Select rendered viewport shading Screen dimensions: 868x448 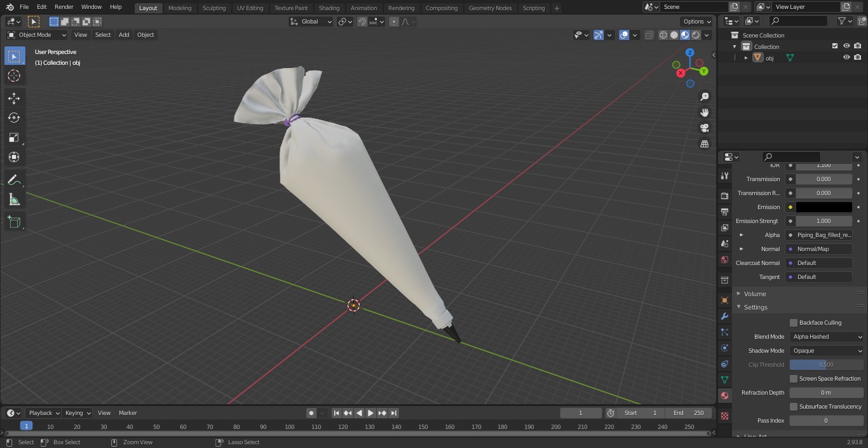pyautogui.click(x=696, y=35)
